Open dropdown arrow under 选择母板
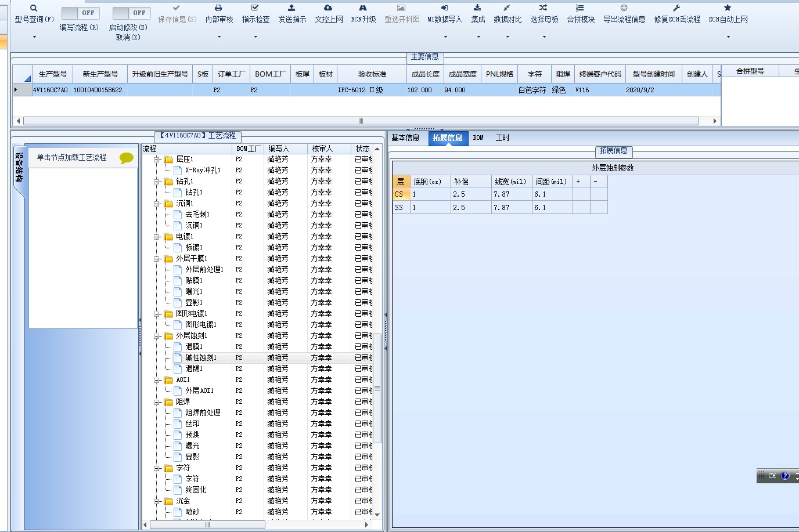The width and height of the screenshot is (799, 532). tap(544, 37)
